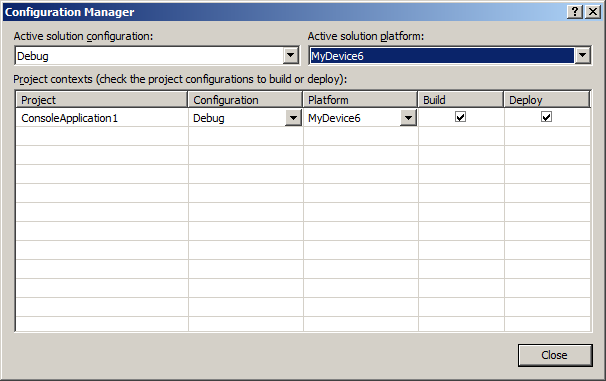
Task: Close the Configuration Manager title bar X
Action: [592, 12]
